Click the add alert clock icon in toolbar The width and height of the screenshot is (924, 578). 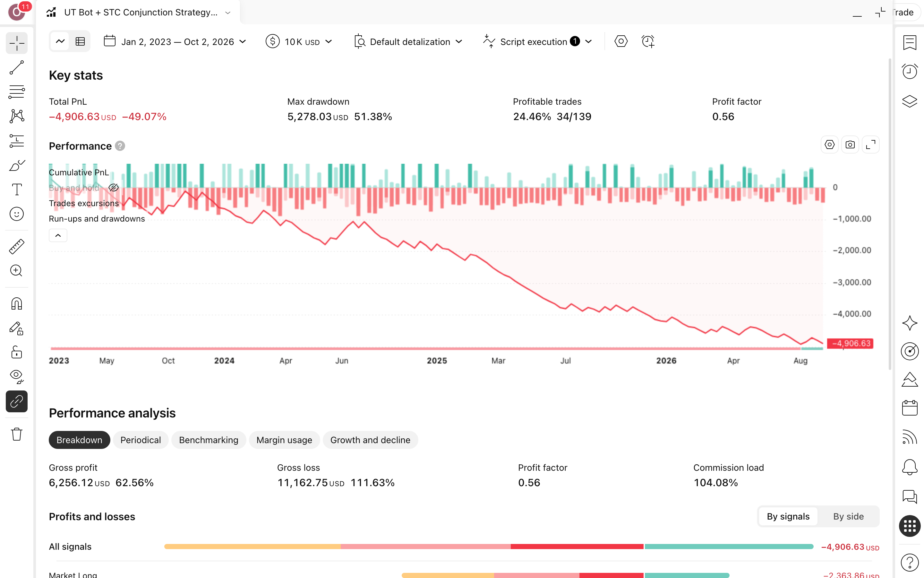click(x=648, y=41)
